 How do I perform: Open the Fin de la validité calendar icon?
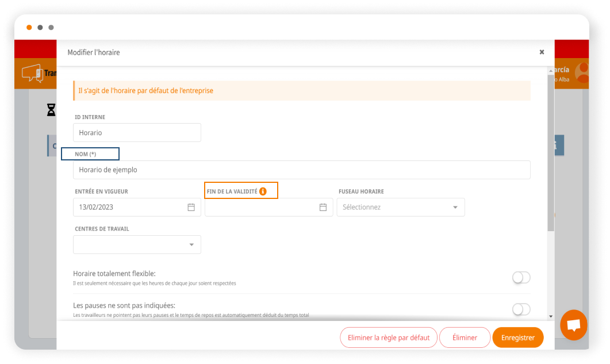point(323,207)
